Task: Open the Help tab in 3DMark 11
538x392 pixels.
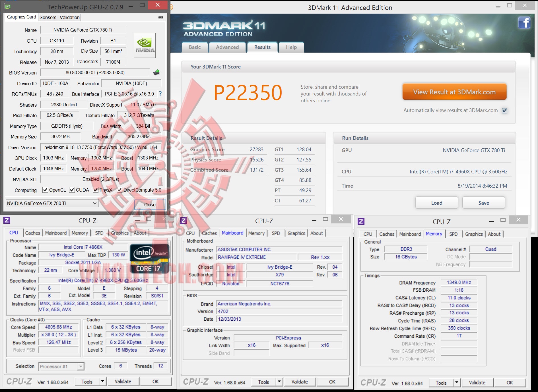Action: click(x=291, y=47)
